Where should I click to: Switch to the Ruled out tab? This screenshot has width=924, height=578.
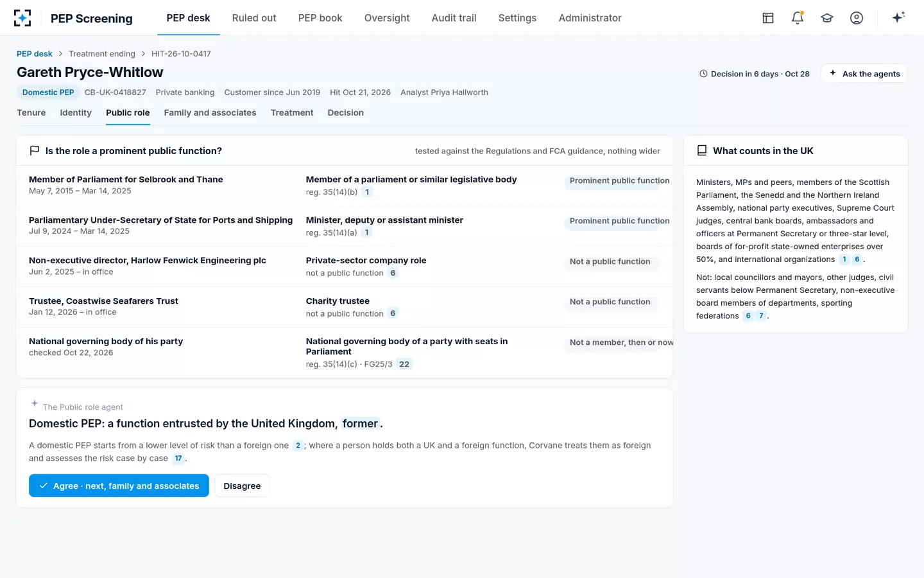coord(254,18)
